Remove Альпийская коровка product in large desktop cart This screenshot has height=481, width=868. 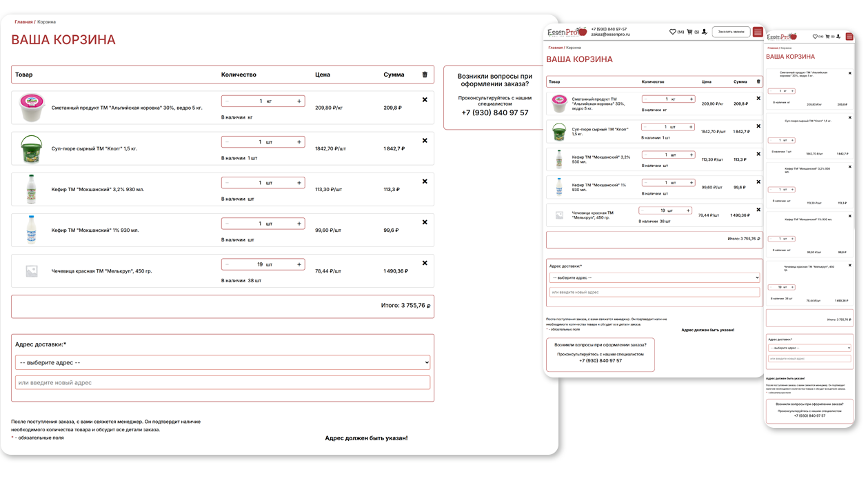click(425, 100)
